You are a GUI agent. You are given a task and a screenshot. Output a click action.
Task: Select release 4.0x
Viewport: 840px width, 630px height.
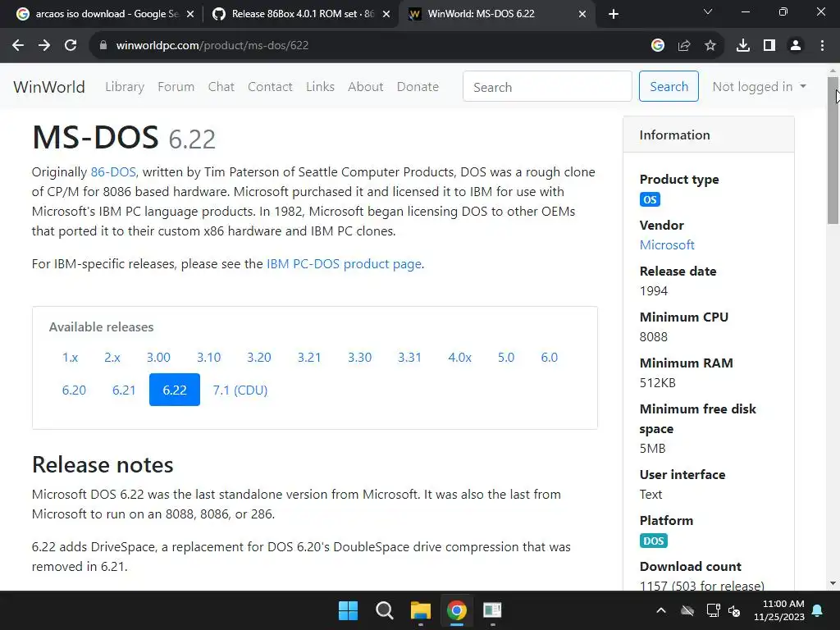click(x=459, y=358)
